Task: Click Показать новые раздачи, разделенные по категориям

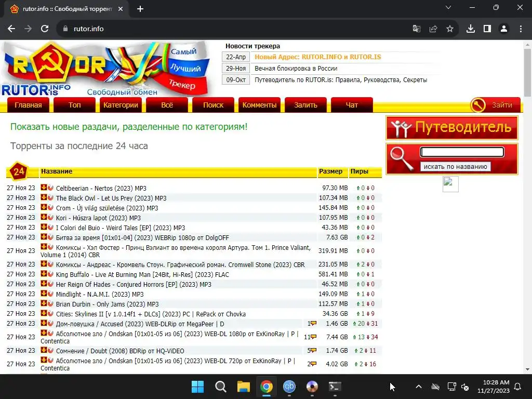Action: pyautogui.click(x=129, y=127)
